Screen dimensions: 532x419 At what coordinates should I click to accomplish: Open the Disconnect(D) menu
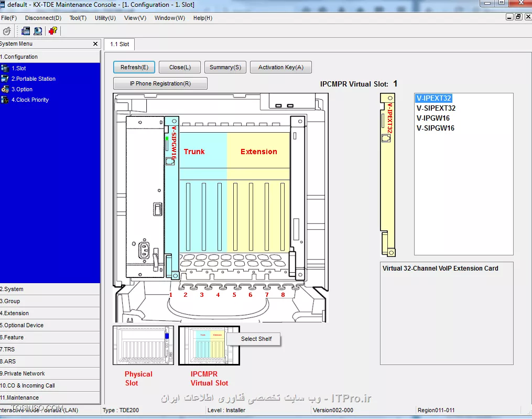tap(43, 18)
